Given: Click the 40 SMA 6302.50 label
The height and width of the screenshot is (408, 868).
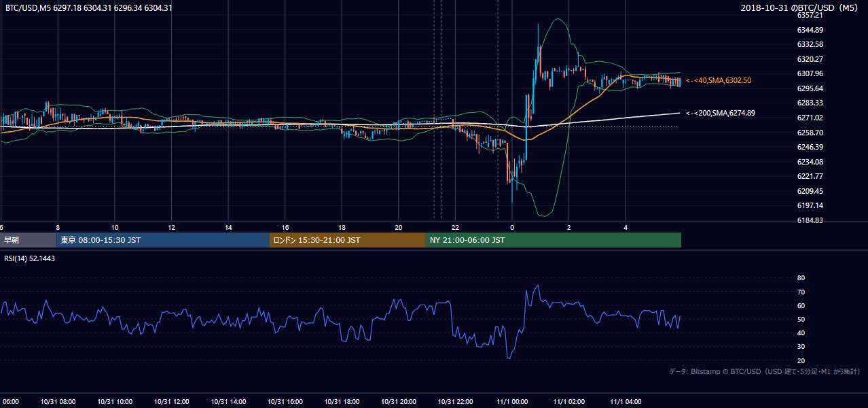Looking at the screenshot, I should [x=719, y=80].
